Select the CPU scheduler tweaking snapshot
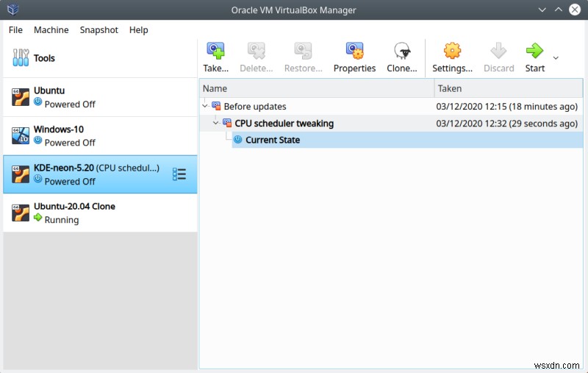This screenshot has width=588, height=373. point(391,123)
